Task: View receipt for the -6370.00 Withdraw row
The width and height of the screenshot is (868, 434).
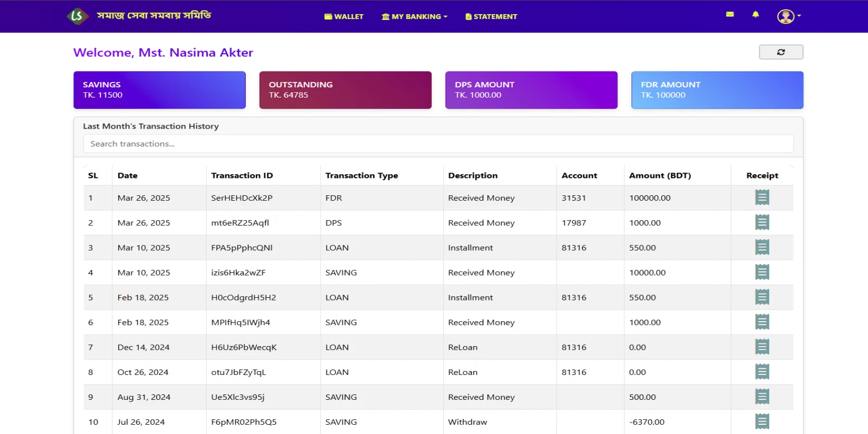Action: coord(762,422)
